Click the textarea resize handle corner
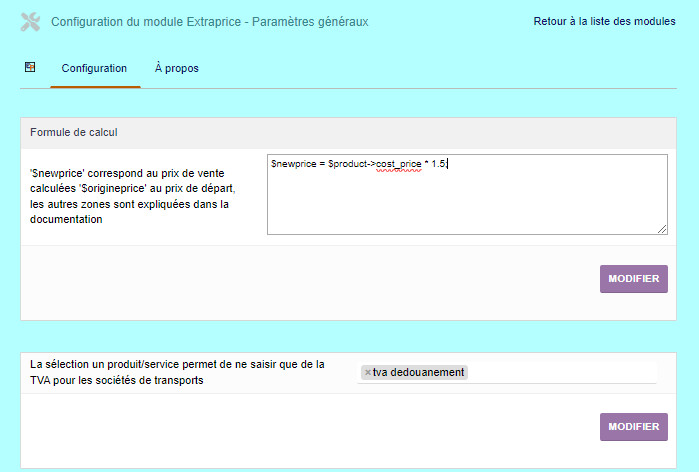This screenshot has height=472, width=699. tap(662, 229)
